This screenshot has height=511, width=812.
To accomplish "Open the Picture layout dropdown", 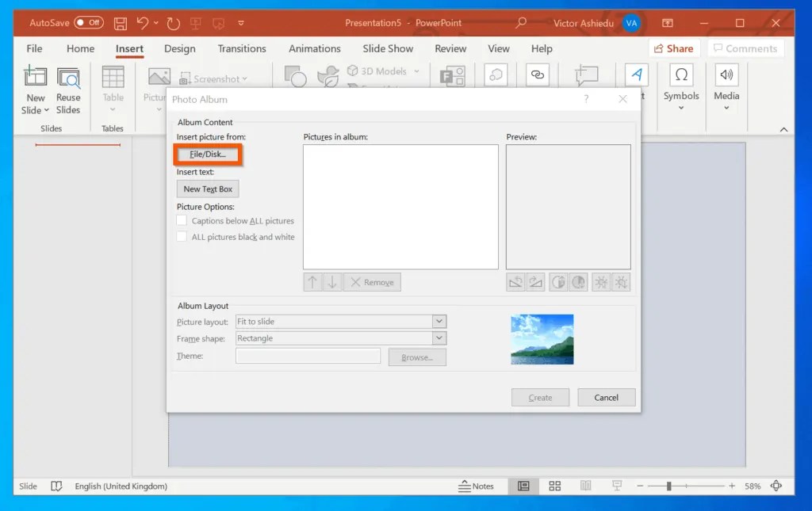I will [439, 321].
